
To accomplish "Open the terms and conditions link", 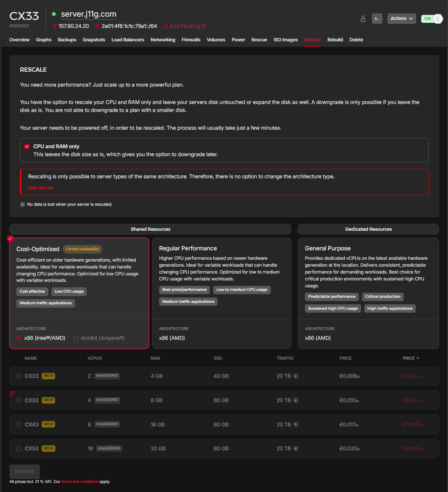I will click(80, 481).
